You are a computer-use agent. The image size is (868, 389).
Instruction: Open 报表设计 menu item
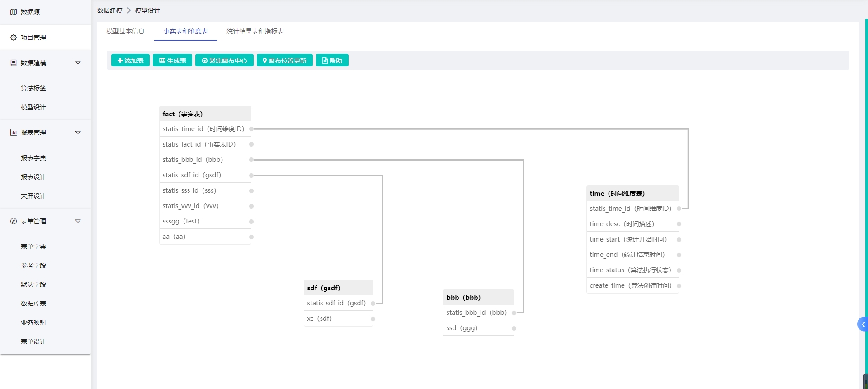coord(33,177)
